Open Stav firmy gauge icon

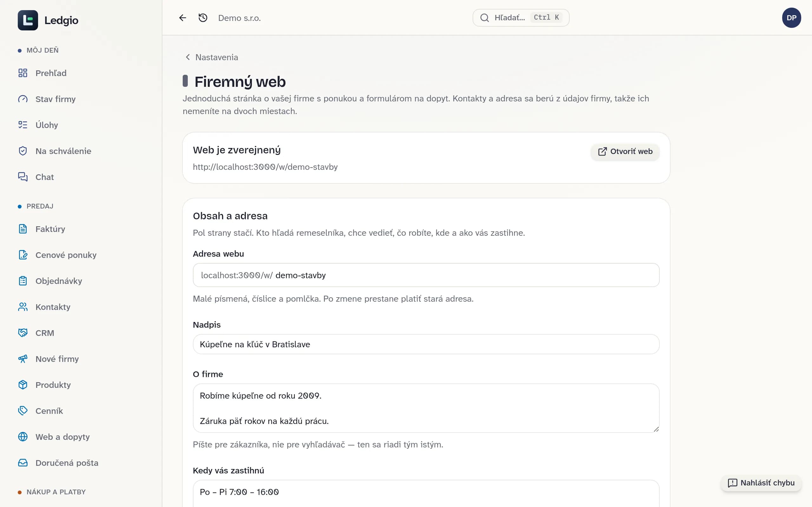(23, 99)
